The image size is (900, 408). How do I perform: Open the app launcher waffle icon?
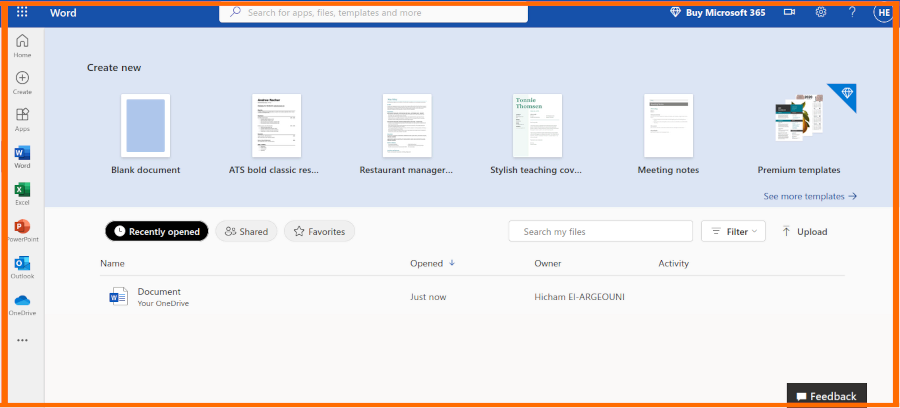22,13
